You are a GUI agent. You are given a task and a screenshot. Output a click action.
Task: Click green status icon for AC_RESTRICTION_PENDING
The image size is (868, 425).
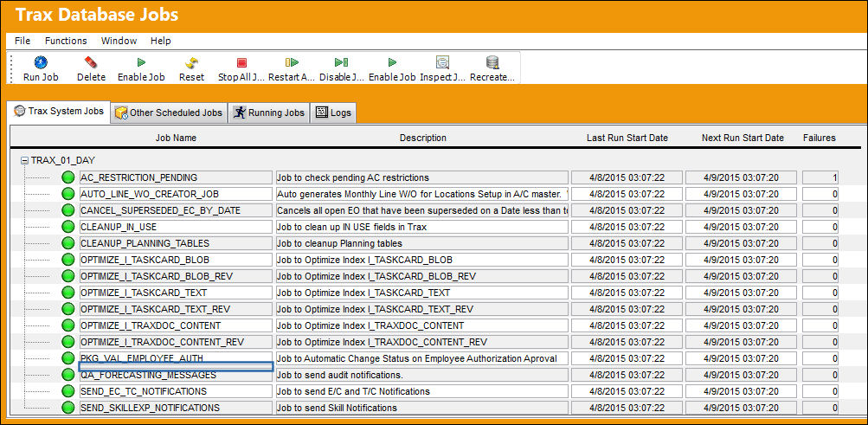coord(68,177)
